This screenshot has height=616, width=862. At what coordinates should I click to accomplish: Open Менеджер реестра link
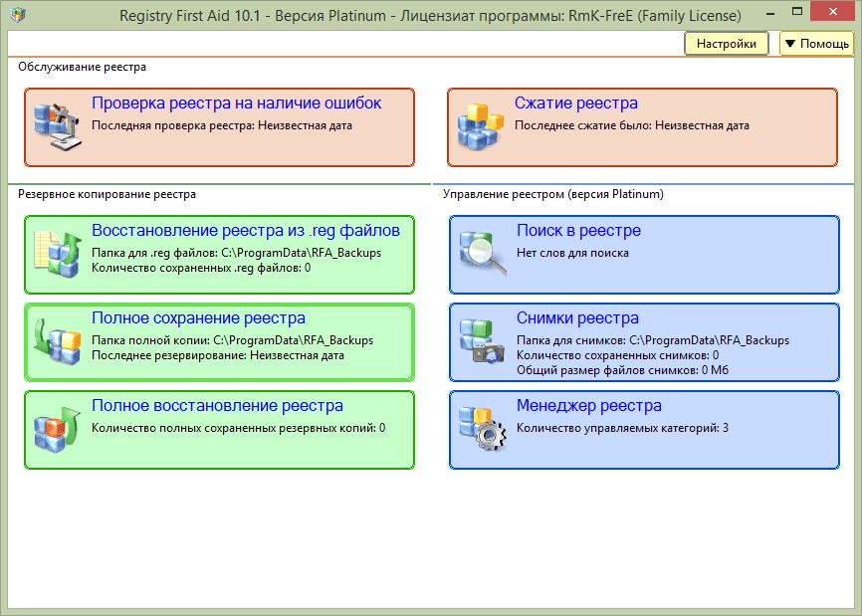[589, 406]
